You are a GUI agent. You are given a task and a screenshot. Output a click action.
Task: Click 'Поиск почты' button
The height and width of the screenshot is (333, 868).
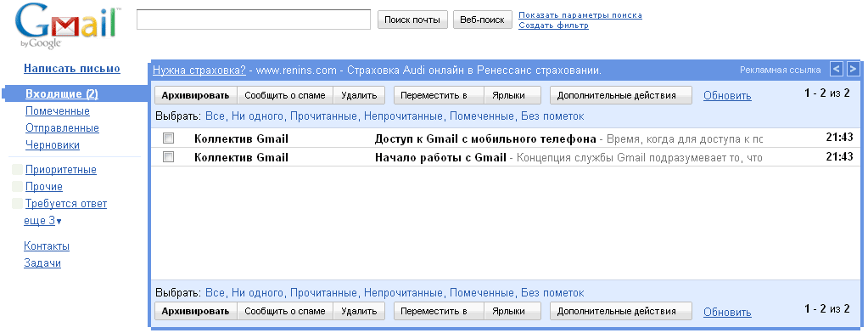(412, 20)
